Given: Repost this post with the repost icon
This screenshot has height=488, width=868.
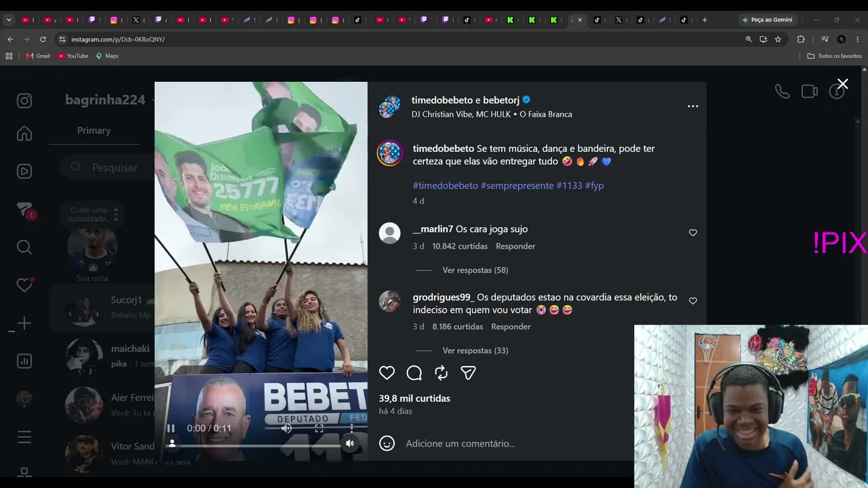Looking at the screenshot, I should tap(441, 373).
